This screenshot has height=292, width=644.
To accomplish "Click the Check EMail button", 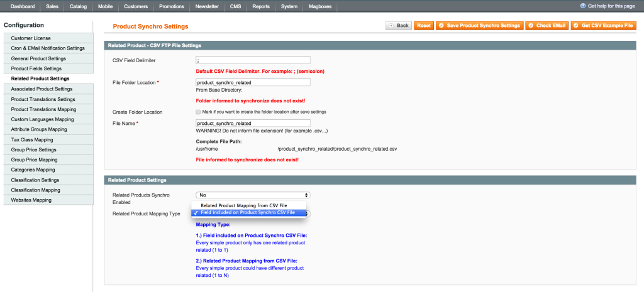I will [547, 26].
